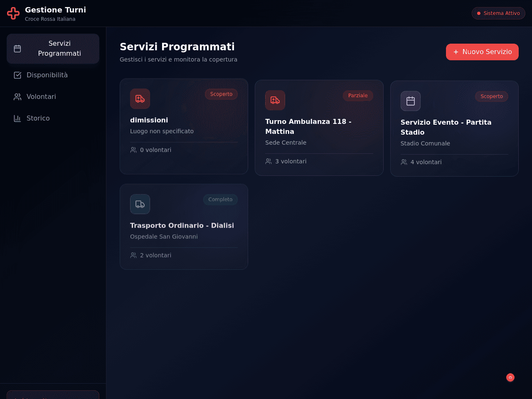Click the bar chart icon beside Storico
This screenshot has width=532, height=399.
tap(17, 118)
